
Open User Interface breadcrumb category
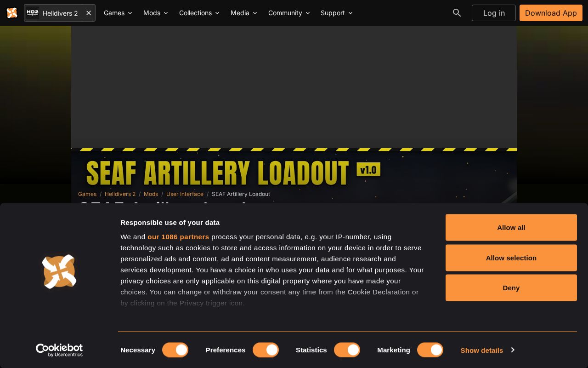[x=185, y=194]
